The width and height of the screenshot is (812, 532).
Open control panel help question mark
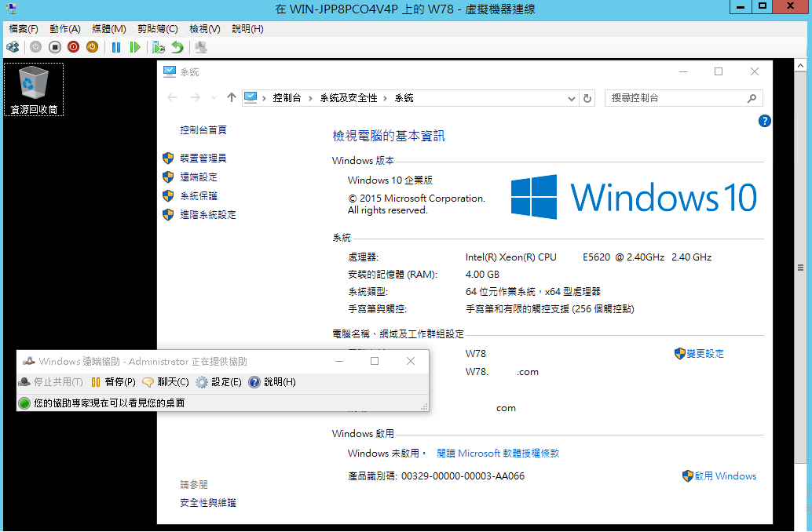(764, 121)
